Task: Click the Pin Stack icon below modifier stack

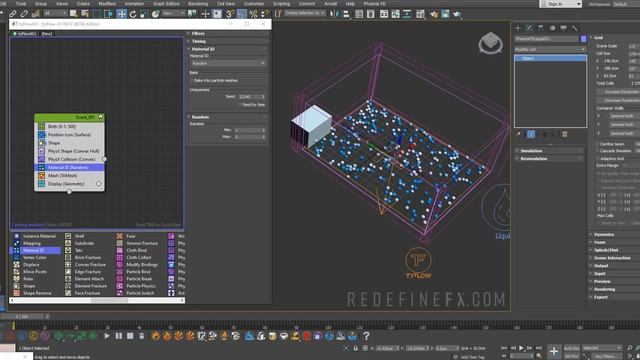Action: (518, 134)
